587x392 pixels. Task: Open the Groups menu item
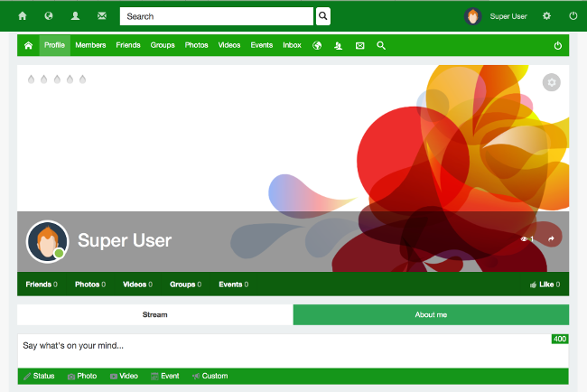(163, 45)
